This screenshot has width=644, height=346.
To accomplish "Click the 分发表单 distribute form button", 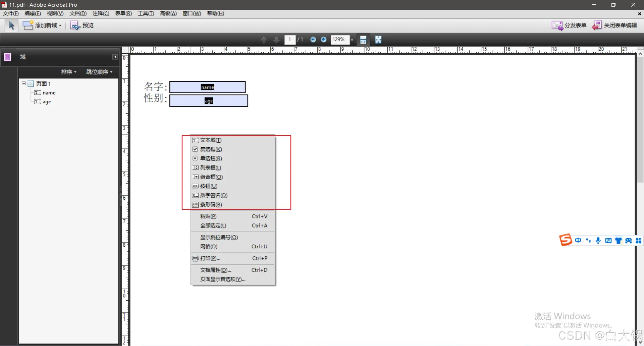I will (569, 26).
